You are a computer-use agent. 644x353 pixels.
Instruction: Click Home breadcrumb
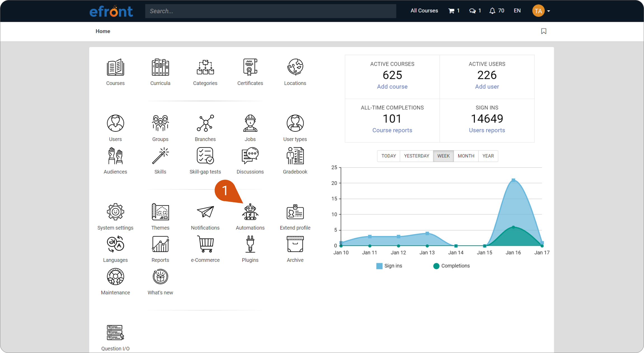(x=103, y=31)
